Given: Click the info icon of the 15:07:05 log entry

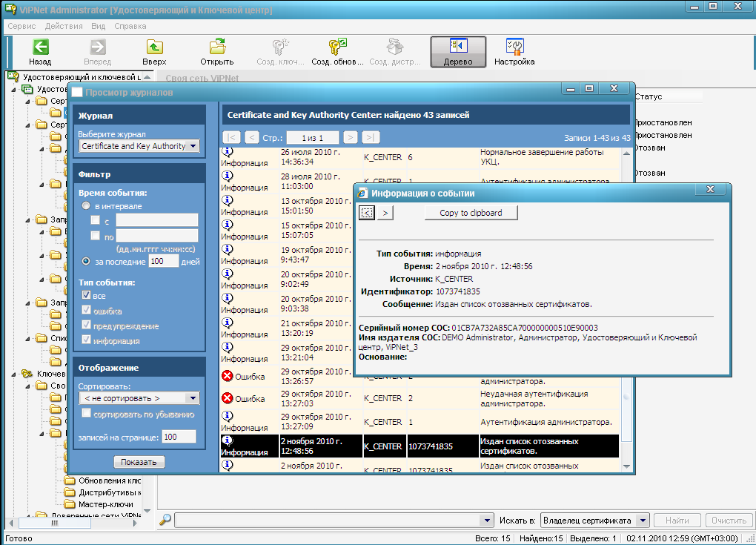Looking at the screenshot, I should click(x=227, y=225).
